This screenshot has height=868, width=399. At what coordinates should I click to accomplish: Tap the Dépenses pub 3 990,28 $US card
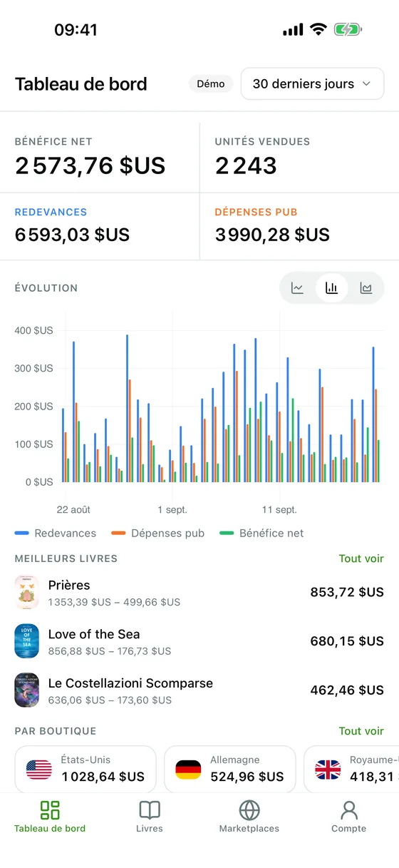[x=300, y=226]
